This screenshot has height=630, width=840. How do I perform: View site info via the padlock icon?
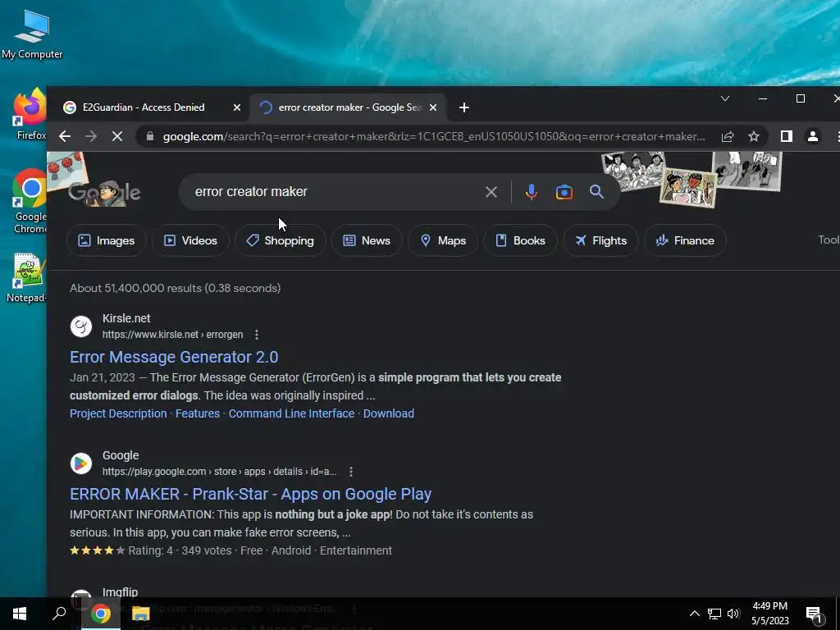[151, 137]
